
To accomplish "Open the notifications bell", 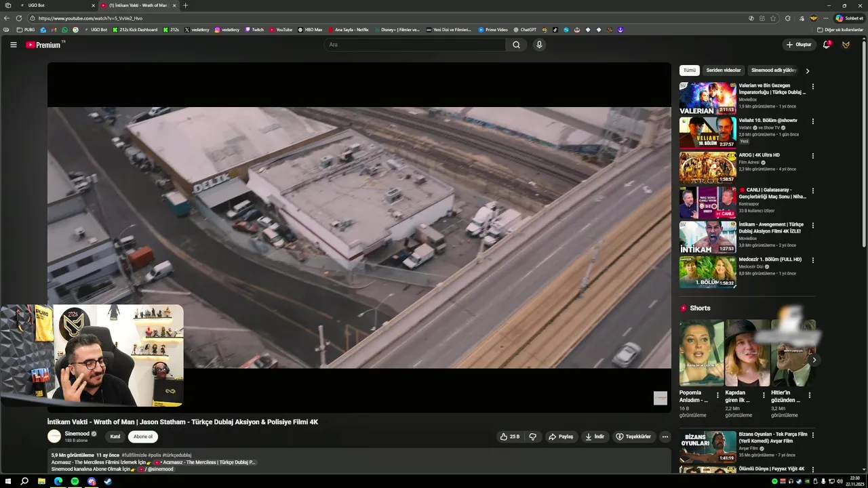I will (x=827, y=45).
